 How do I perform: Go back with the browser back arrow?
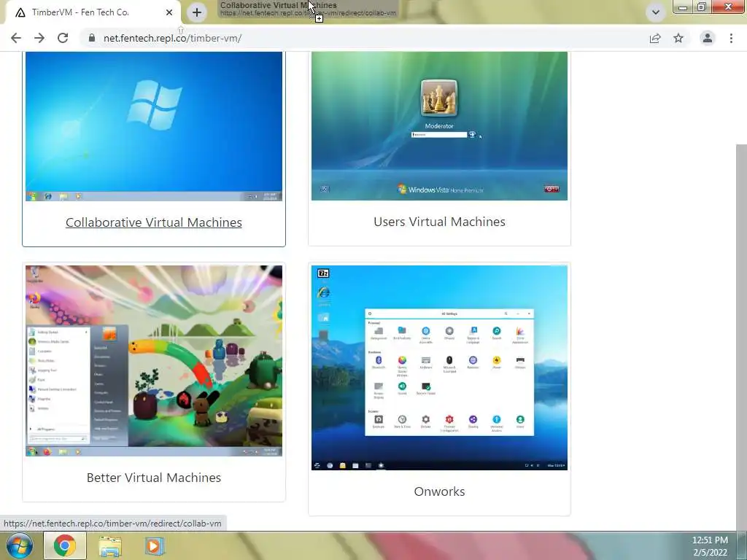coord(16,38)
